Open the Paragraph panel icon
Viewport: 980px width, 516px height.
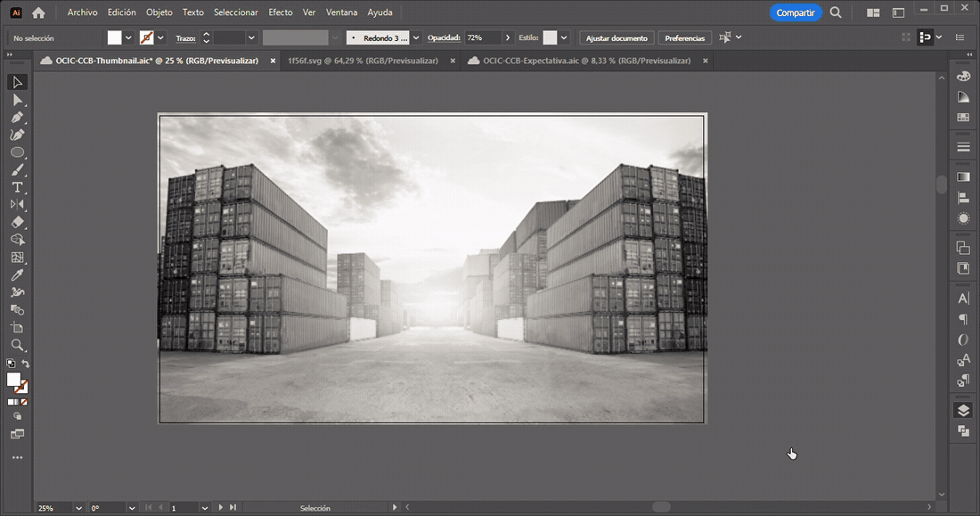pyautogui.click(x=963, y=319)
